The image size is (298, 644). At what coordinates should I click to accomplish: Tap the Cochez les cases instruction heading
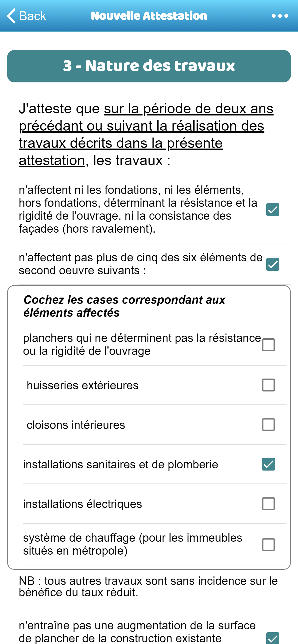pyautogui.click(x=125, y=306)
